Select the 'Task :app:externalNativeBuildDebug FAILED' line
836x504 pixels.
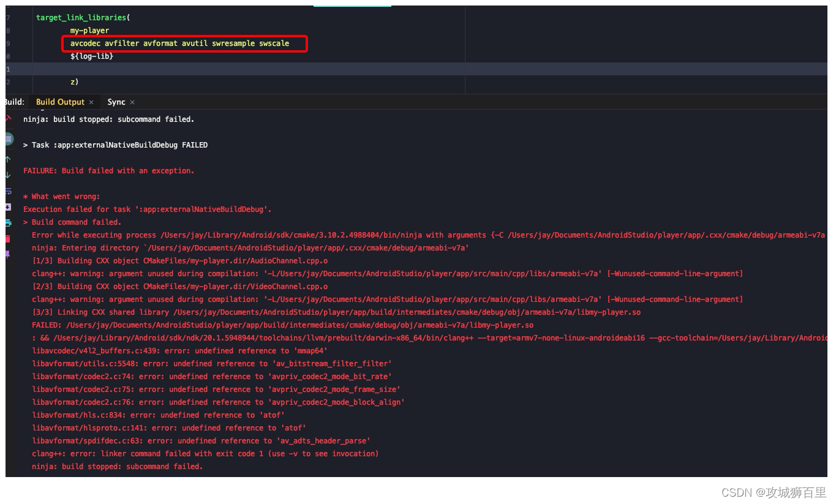(x=115, y=145)
